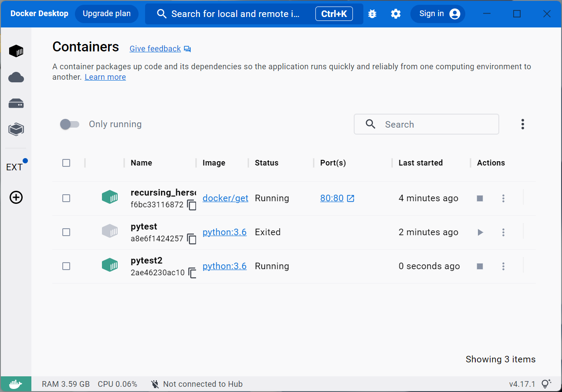Check the select-all containers checkbox

(x=66, y=163)
